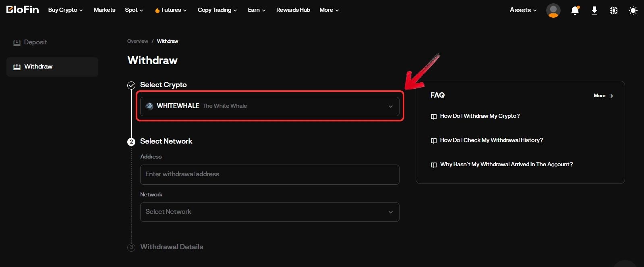Click the download app icon
Screen dimensions: 644x267
[594, 10]
